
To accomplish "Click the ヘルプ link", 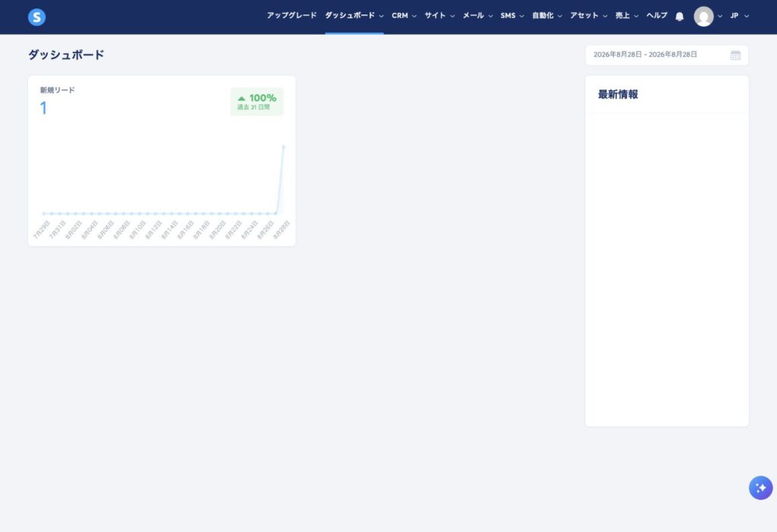I will (656, 15).
